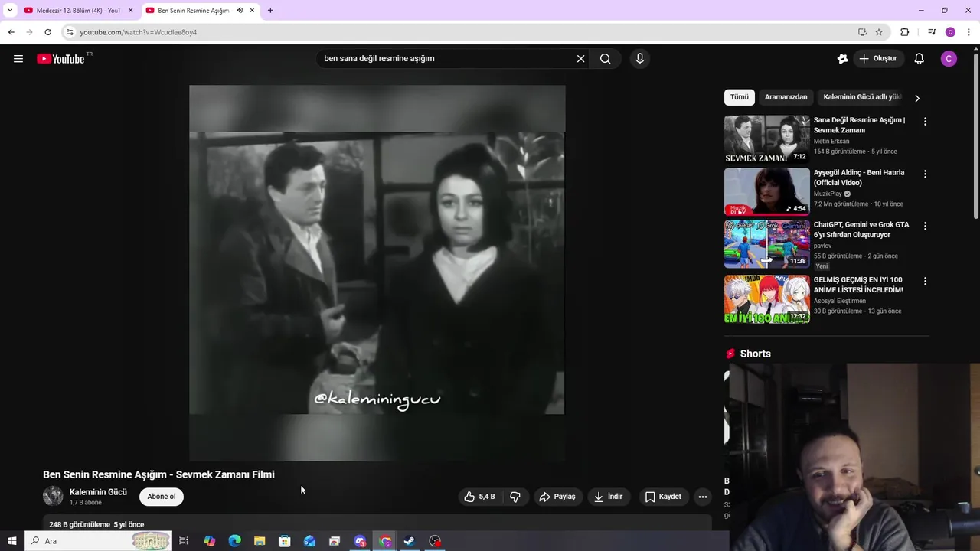Like the video (5,4 B)
Image resolution: width=980 pixels, height=551 pixels.
[479, 497]
